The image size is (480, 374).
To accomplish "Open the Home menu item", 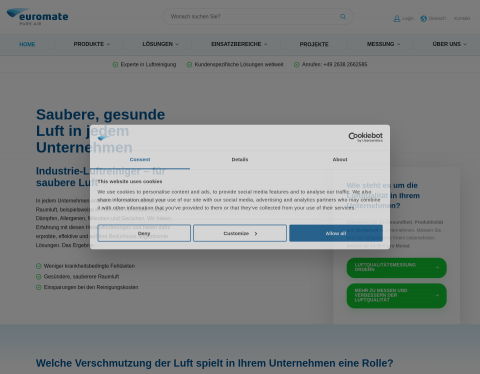I will [27, 44].
